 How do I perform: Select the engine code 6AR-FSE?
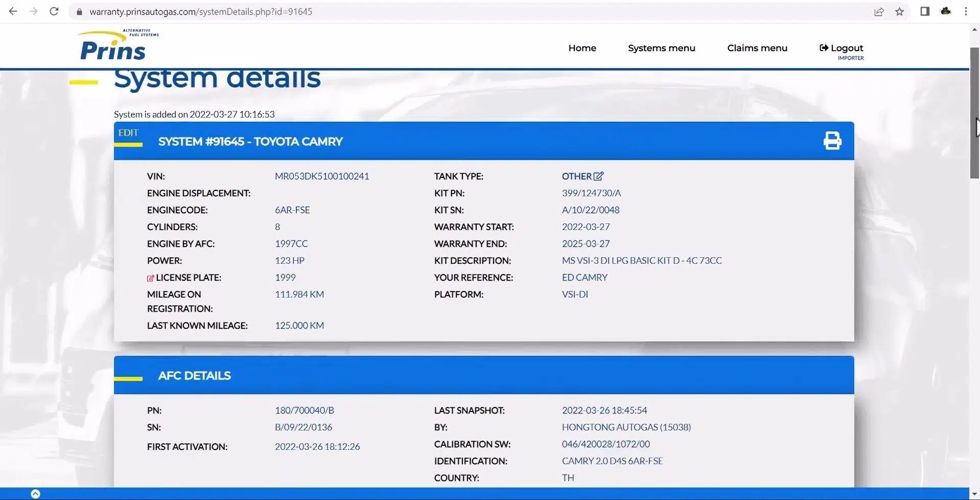point(292,210)
